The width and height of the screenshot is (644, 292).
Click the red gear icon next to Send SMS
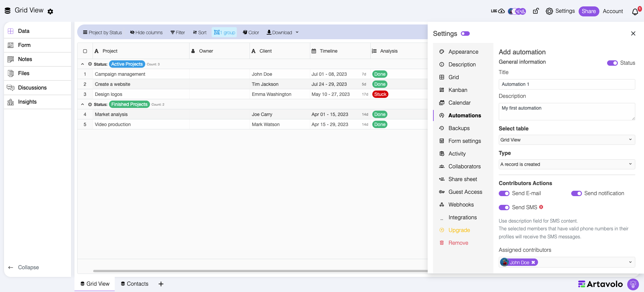pos(541,207)
